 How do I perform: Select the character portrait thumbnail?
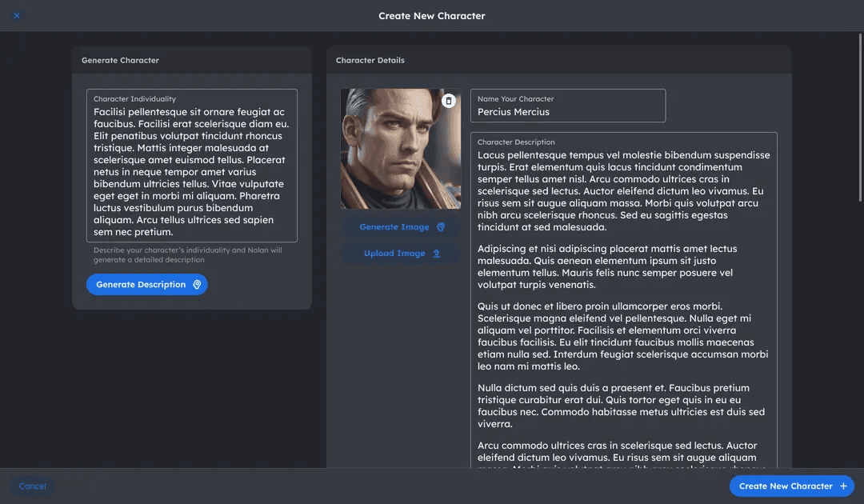pos(400,148)
